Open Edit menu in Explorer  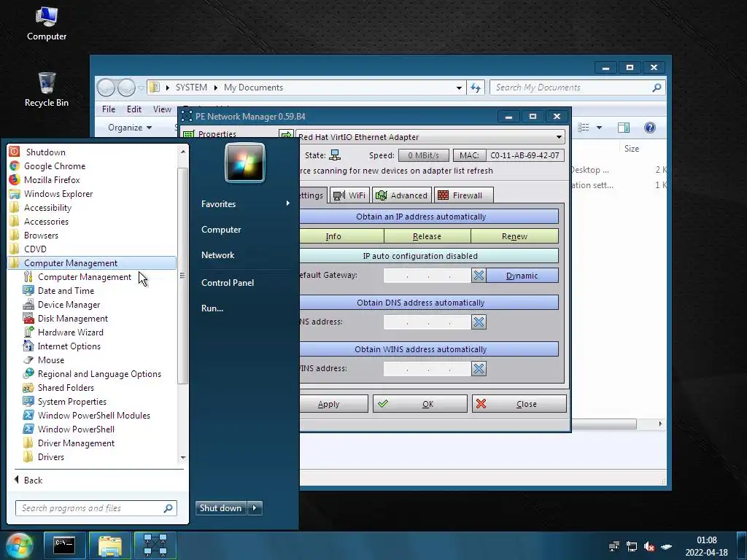click(134, 109)
